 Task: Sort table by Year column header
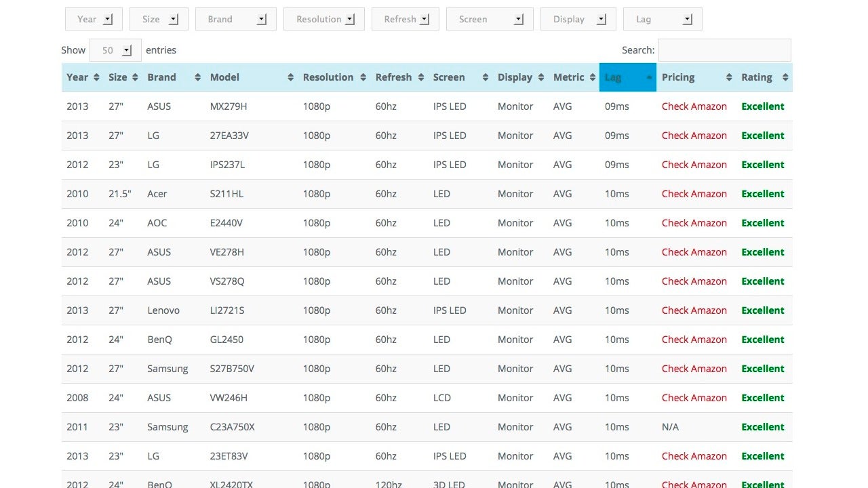(83, 77)
